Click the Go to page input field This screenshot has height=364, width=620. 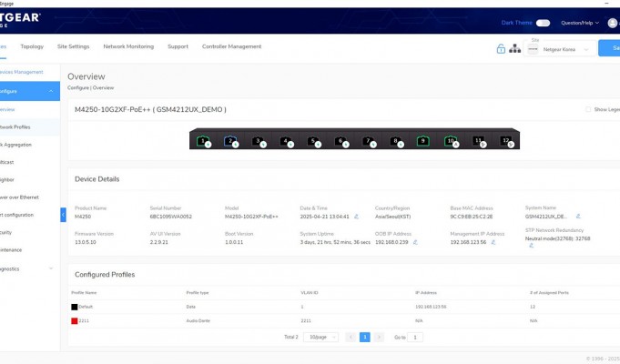pos(415,337)
